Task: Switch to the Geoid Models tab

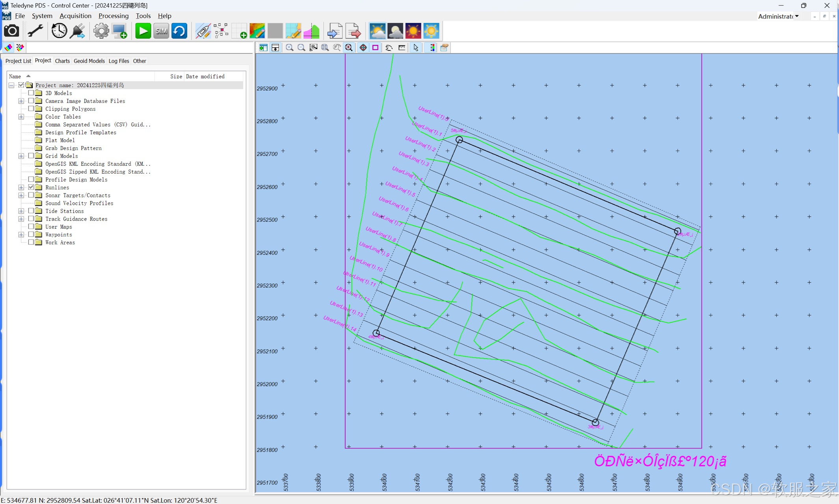Action: tap(89, 61)
